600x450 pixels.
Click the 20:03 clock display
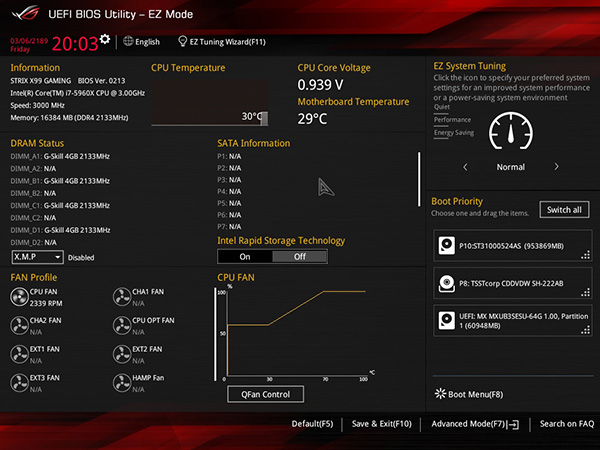[75, 44]
